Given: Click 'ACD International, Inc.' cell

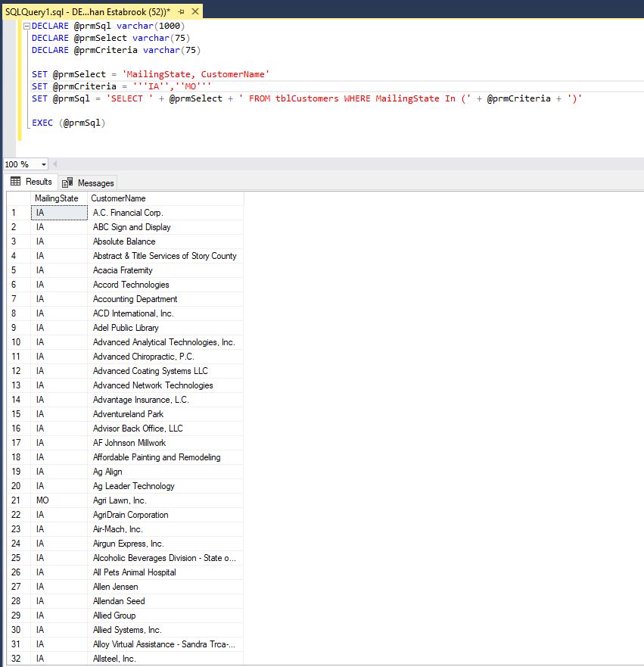Looking at the screenshot, I should [x=166, y=313].
